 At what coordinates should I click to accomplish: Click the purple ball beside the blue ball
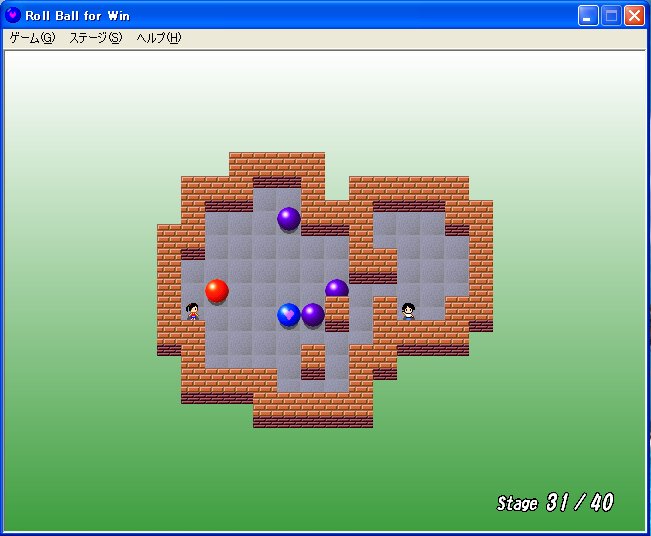click(x=313, y=315)
